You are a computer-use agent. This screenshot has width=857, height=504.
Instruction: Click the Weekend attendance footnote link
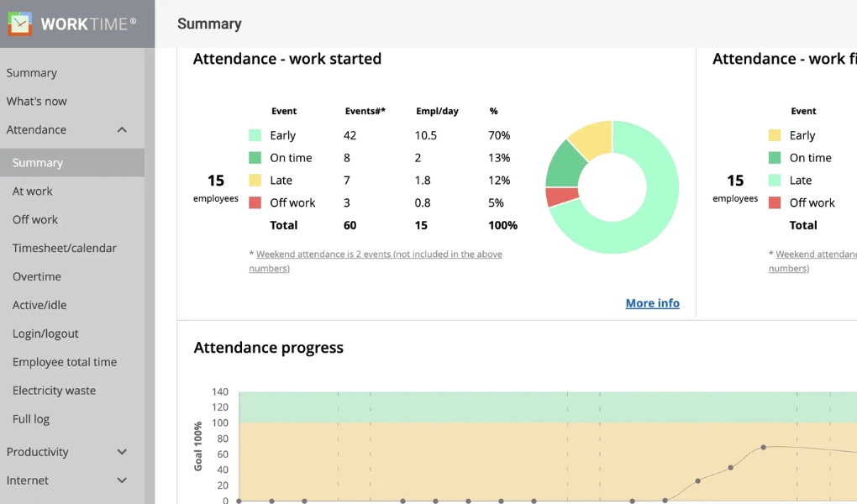378,255
